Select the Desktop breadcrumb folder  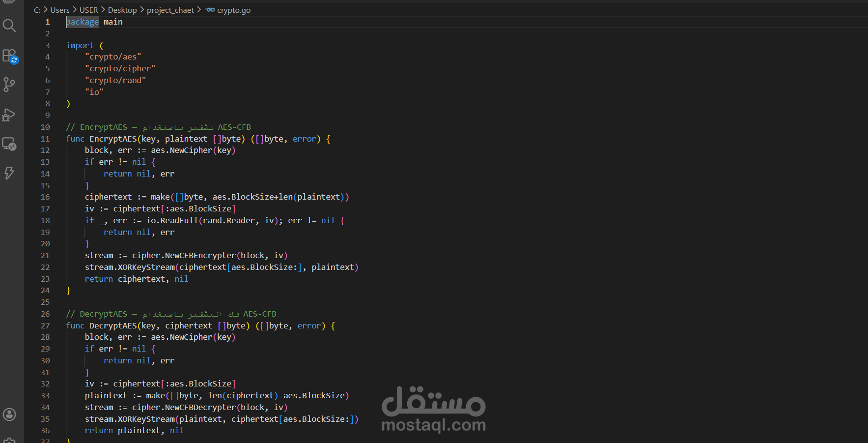pyautogui.click(x=122, y=10)
